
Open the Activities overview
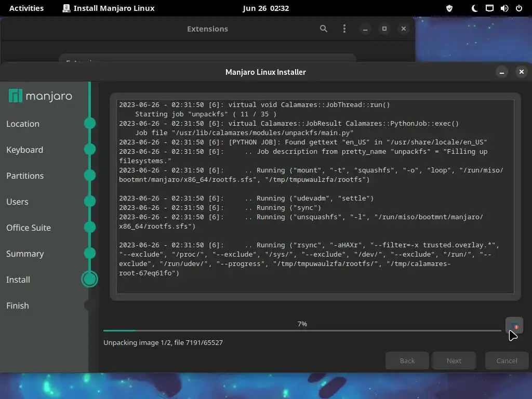point(26,8)
